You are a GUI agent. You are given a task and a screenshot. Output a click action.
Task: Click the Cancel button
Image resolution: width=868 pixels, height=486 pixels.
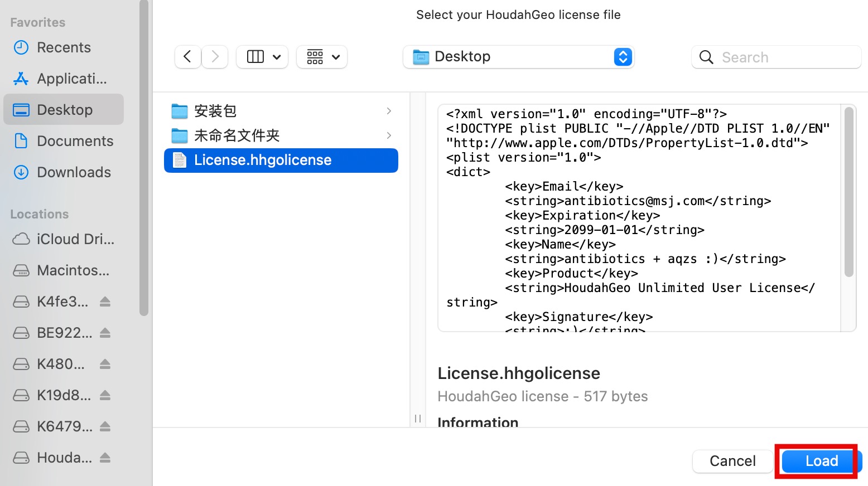click(732, 461)
